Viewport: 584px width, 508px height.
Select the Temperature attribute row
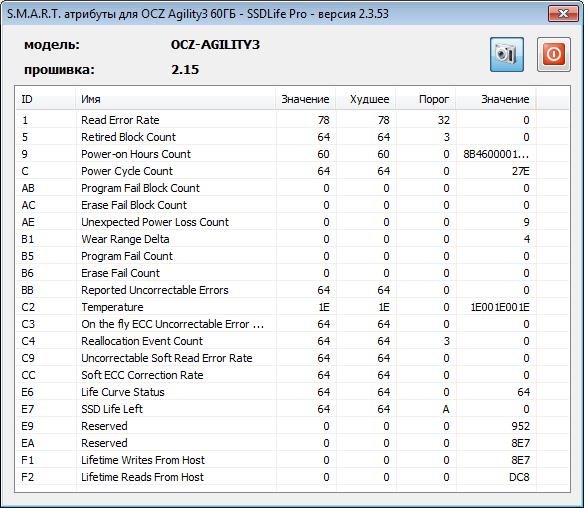[276, 307]
